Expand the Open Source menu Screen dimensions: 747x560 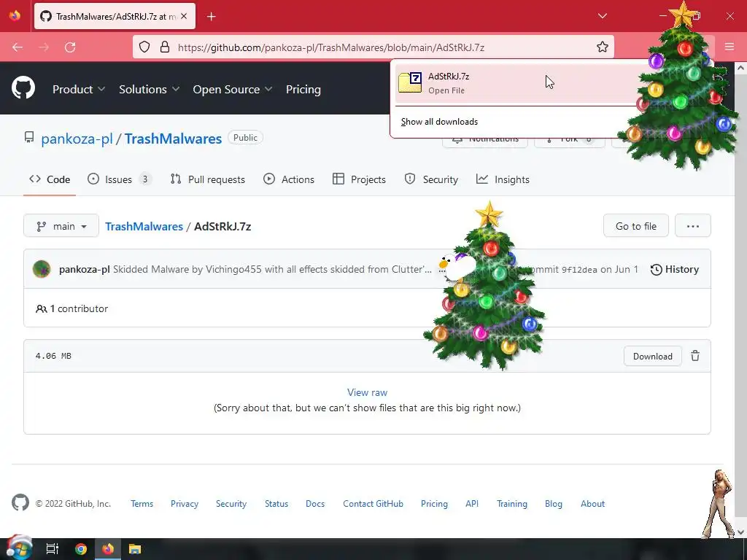[x=233, y=90]
